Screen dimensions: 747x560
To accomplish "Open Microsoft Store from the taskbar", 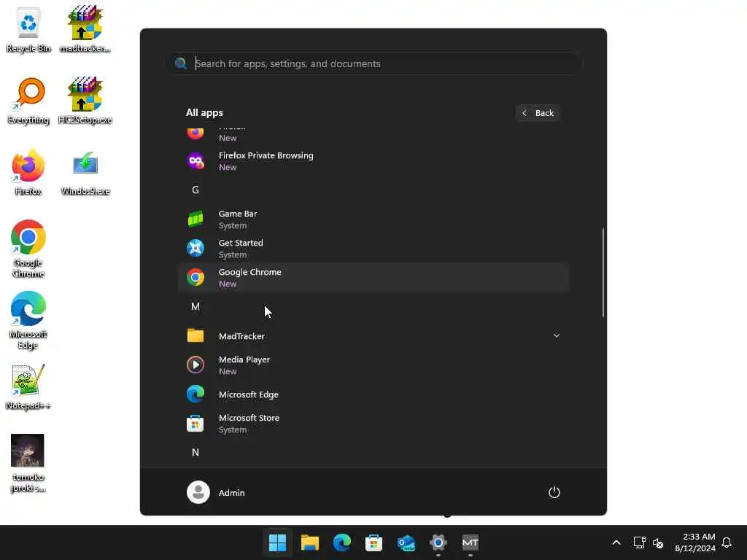I will pos(374,542).
